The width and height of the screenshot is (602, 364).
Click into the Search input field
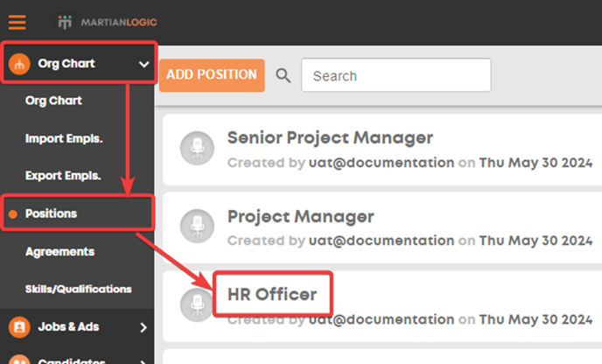[x=395, y=75]
